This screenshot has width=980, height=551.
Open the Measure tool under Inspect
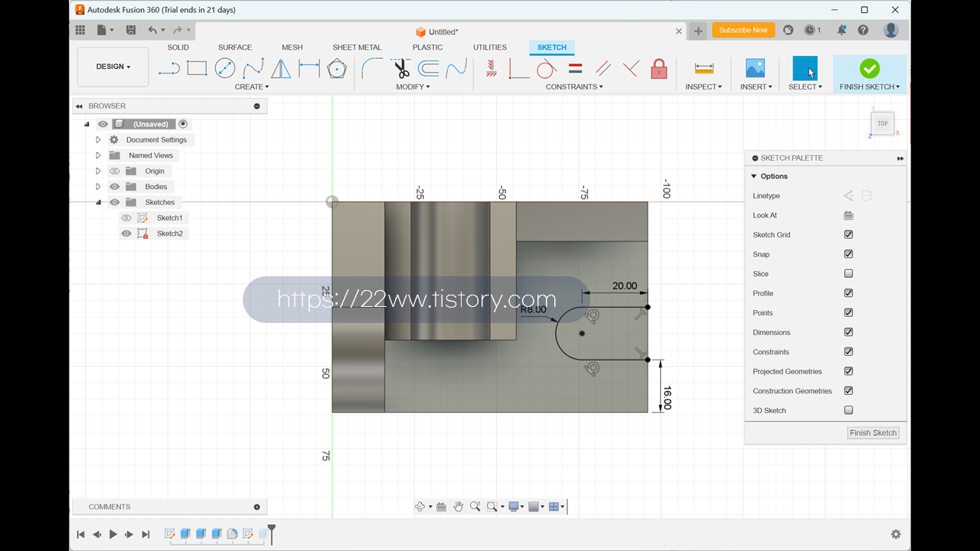(704, 68)
